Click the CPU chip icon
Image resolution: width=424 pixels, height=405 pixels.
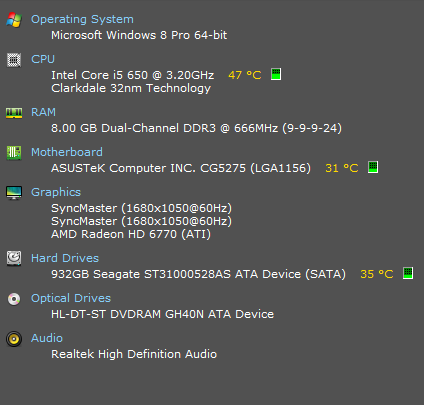tap(14, 60)
